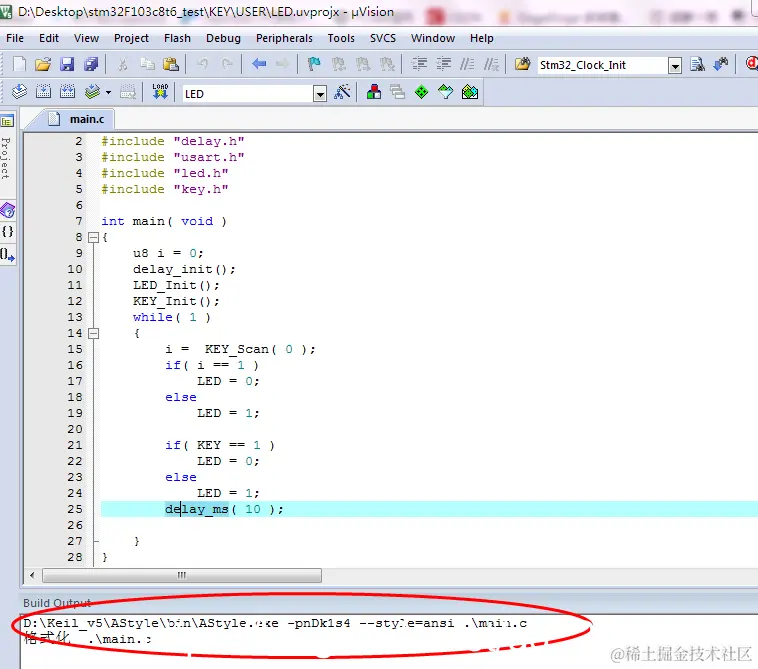Open the Project menu
758x669 pixels.
point(131,38)
